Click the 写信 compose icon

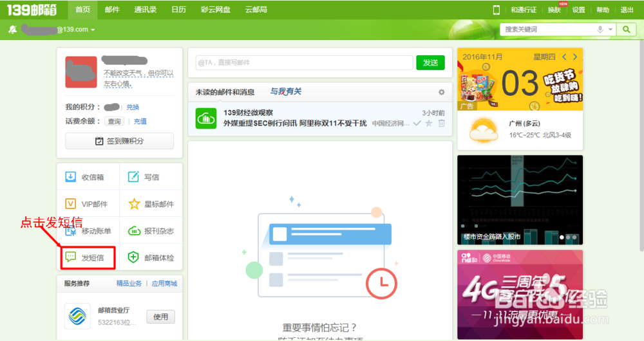point(133,177)
